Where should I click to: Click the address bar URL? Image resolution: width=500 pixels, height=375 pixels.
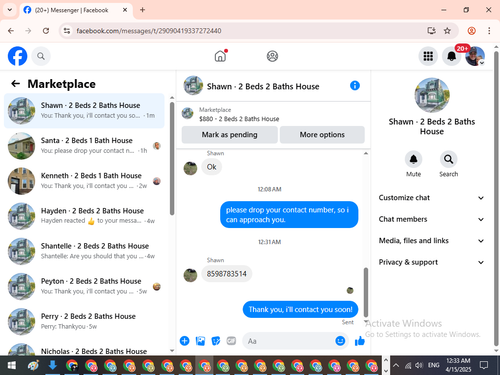pyautogui.click(x=149, y=31)
